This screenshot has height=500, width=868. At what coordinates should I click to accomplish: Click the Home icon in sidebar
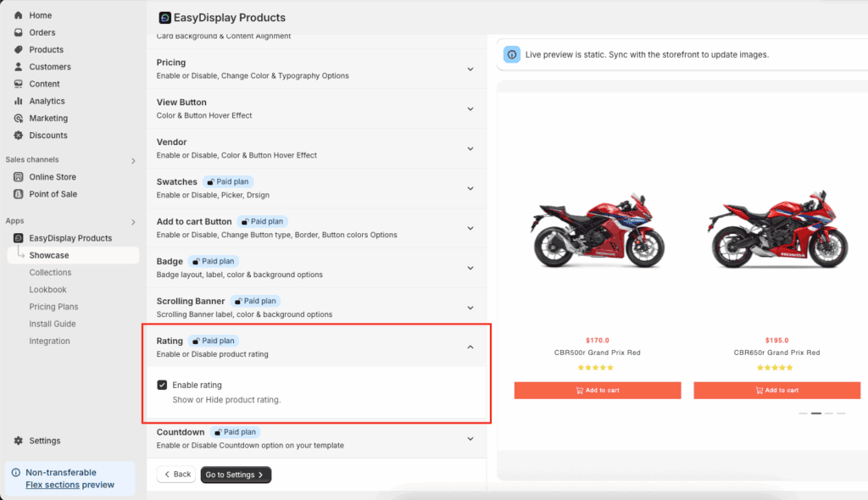(19, 15)
